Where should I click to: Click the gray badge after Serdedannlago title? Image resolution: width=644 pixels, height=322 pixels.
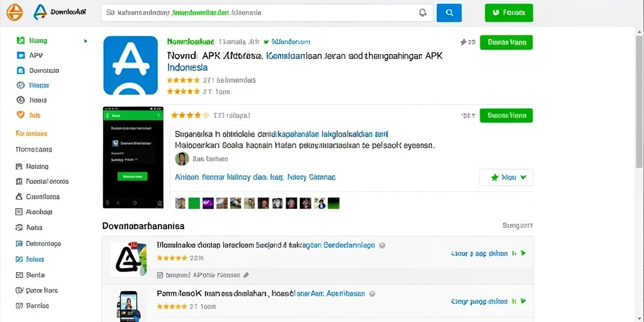(x=382, y=246)
